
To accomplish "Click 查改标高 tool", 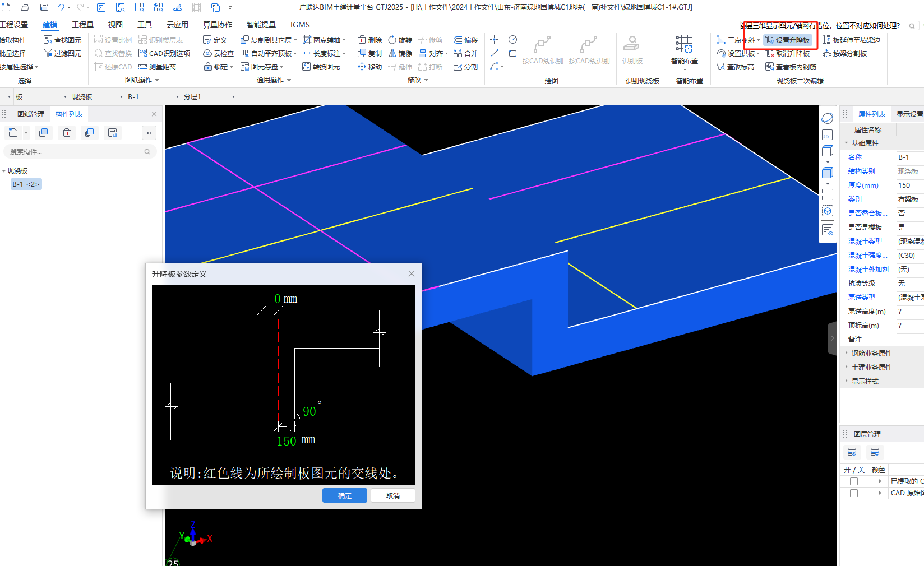I will pyautogui.click(x=736, y=67).
